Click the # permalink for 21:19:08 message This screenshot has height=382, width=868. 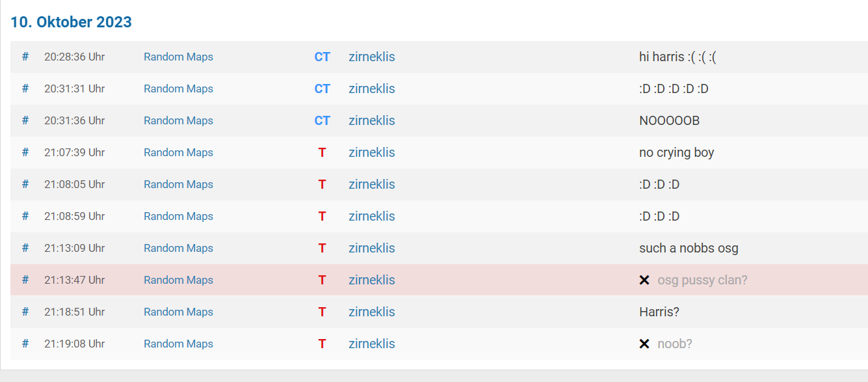pos(25,344)
